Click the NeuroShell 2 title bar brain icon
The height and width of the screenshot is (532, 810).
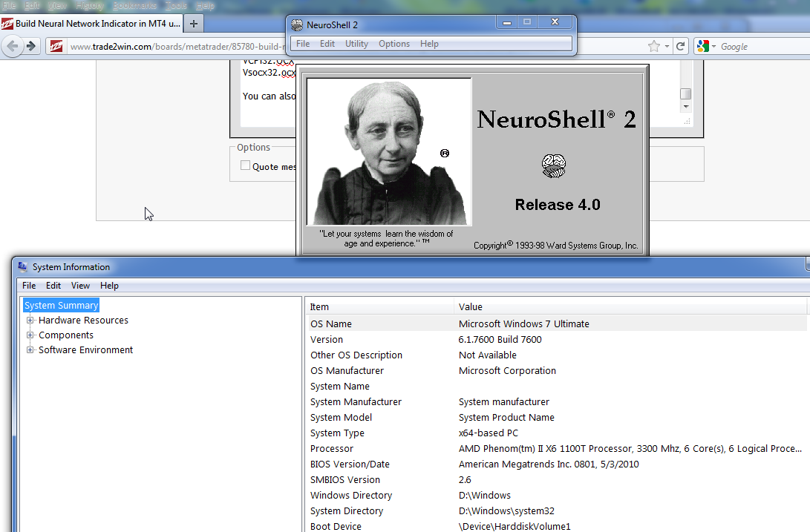point(297,24)
